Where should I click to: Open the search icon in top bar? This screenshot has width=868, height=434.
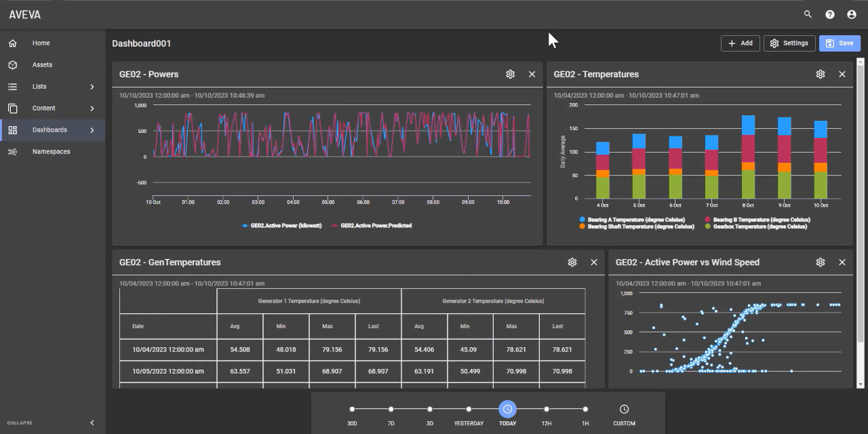point(808,14)
